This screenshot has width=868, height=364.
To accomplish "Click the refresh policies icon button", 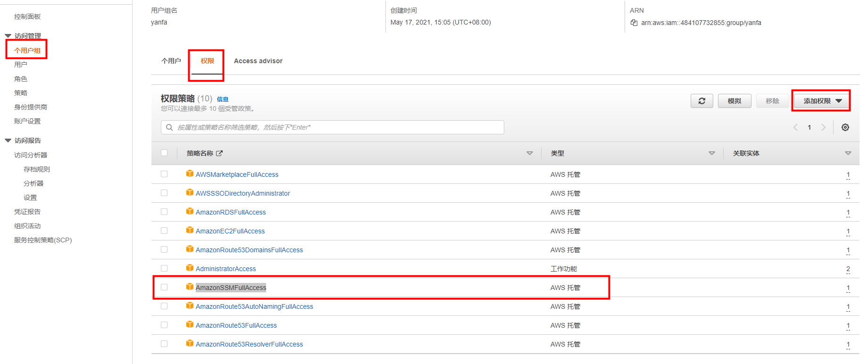I will pos(701,101).
